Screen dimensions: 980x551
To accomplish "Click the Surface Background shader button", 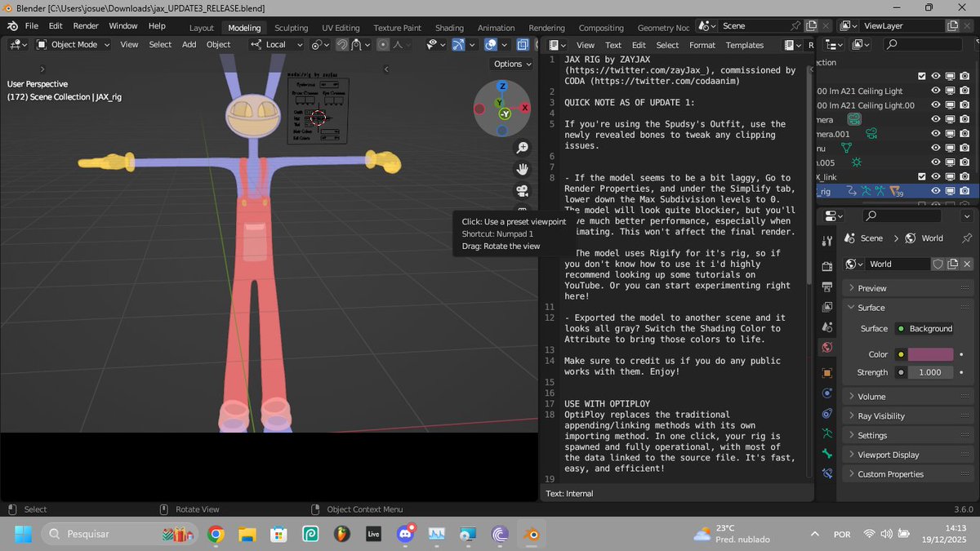I will (x=924, y=329).
